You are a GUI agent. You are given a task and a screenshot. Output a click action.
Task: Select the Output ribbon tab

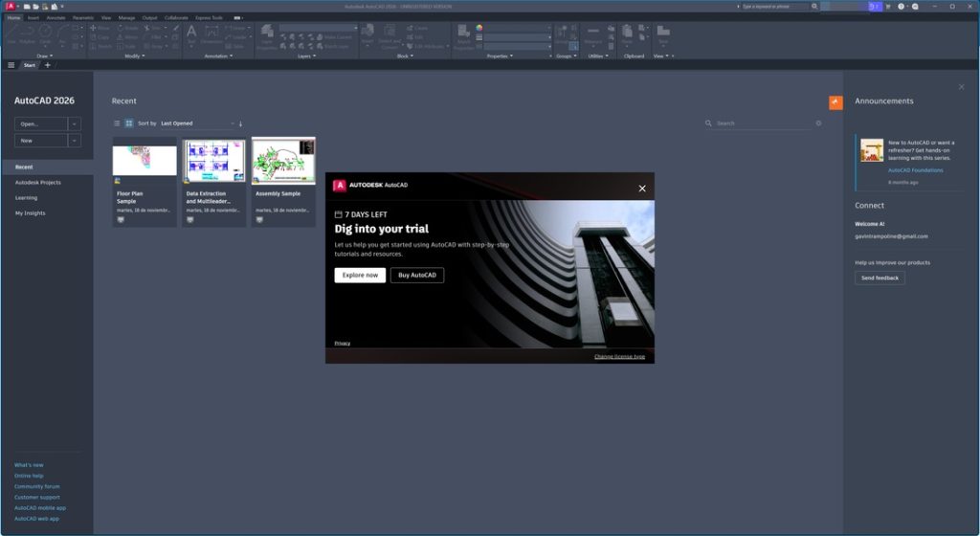(149, 17)
